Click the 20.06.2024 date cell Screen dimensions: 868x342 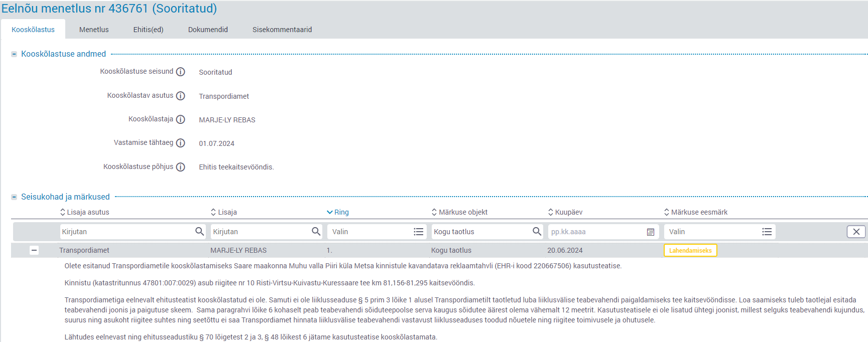pos(565,250)
